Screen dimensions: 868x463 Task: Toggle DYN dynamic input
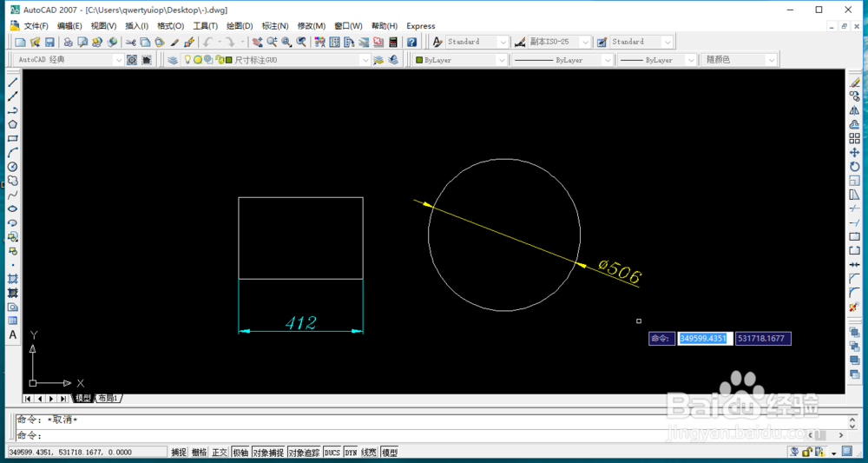click(351, 453)
